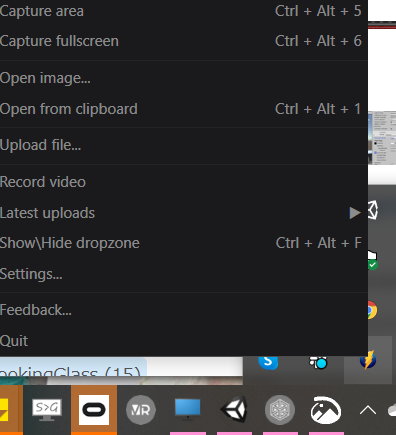Open folder icon with green checkmark

click(x=372, y=260)
